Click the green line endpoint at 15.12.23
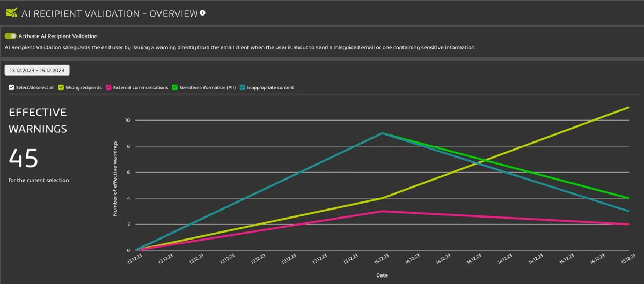Viewport: 644px width, 284px height. click(x=628, y=198)
